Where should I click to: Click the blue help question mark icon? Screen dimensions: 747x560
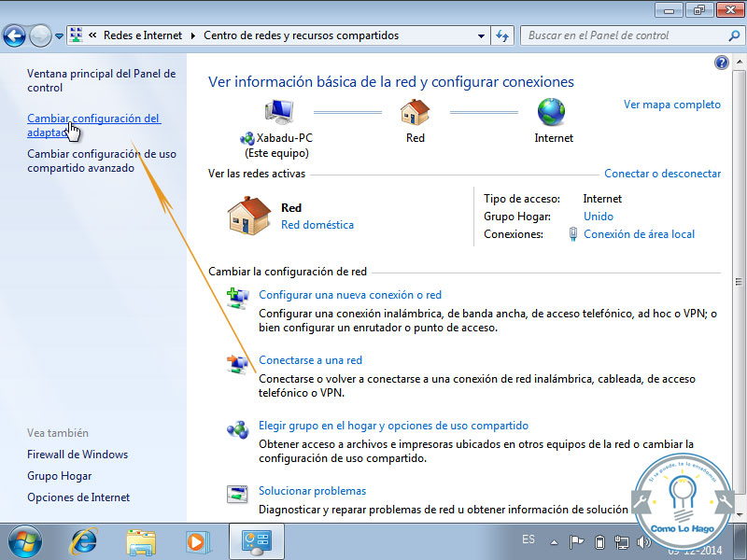(x=721, y=63)
